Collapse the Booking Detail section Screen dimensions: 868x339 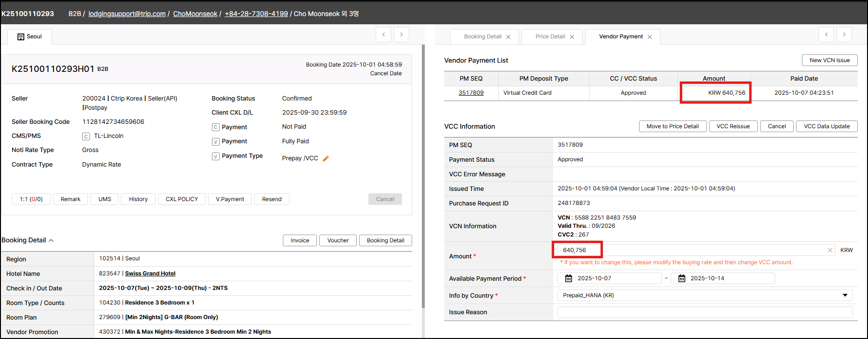tap(51, 240)
